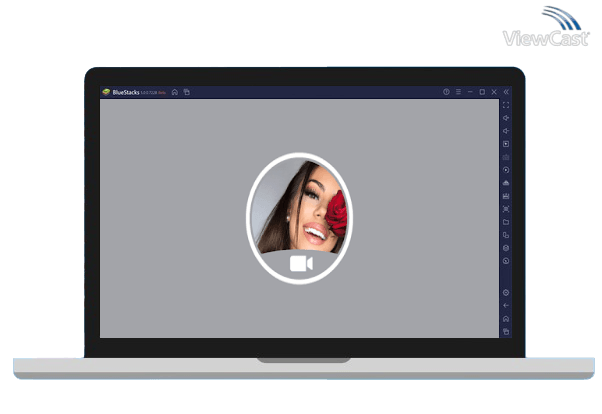
Task: Open the BlueStacks help question mark icon
Action: pyautogui.click(x=446, y=92)
